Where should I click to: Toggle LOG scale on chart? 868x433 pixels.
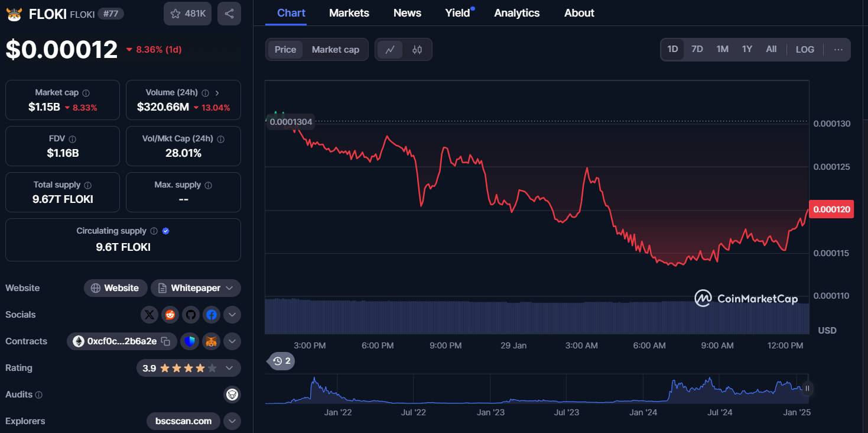pyautogui.click(x=805, y=49)
